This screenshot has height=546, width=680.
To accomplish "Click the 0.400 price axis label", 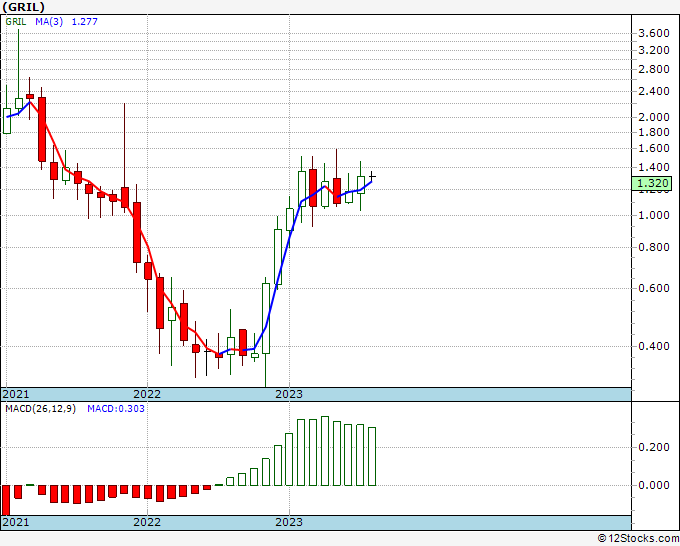I will coord(654,347).
